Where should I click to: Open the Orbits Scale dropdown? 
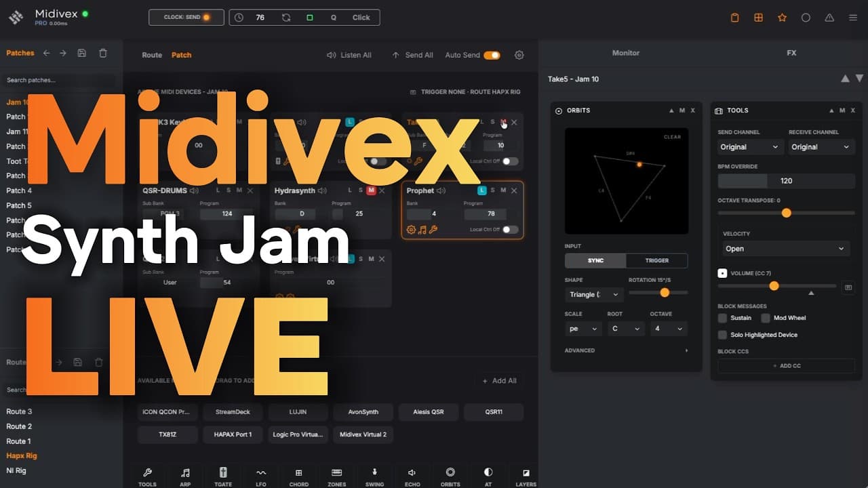click(583, 329)
